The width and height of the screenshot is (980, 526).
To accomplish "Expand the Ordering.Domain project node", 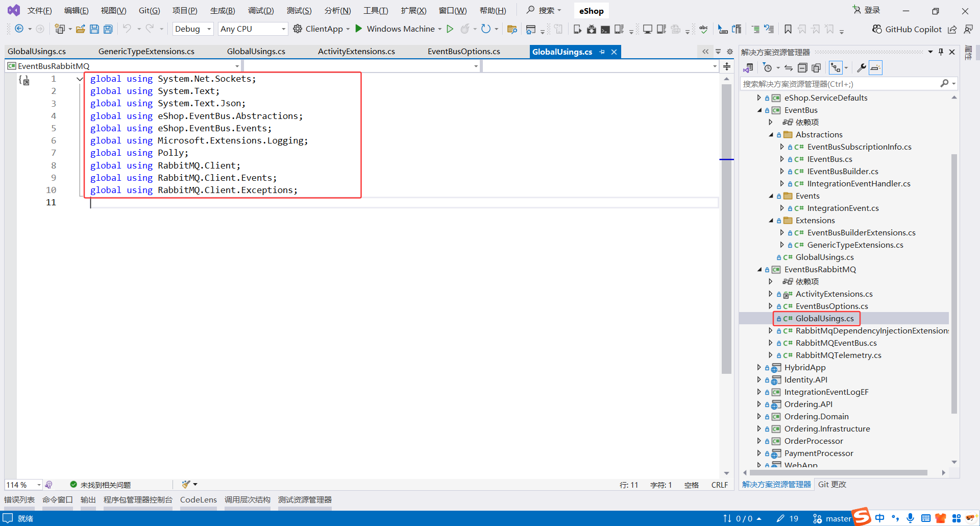I will coord(759,416).
